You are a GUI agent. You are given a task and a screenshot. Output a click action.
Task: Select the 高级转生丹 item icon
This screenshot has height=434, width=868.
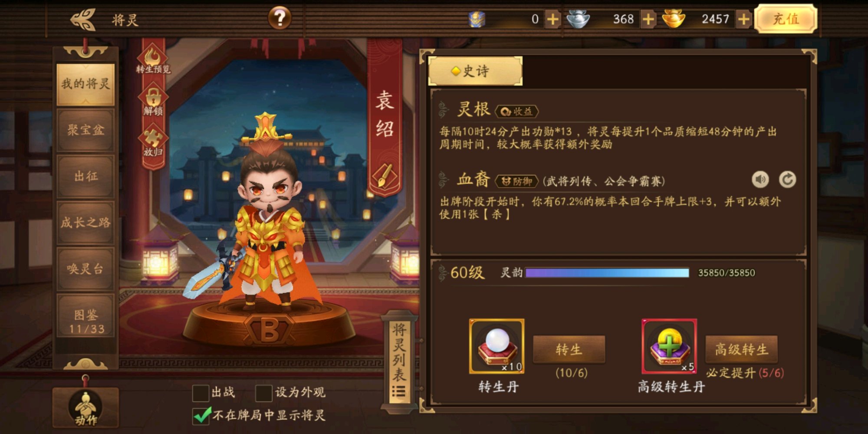click(x=669, y=346)
